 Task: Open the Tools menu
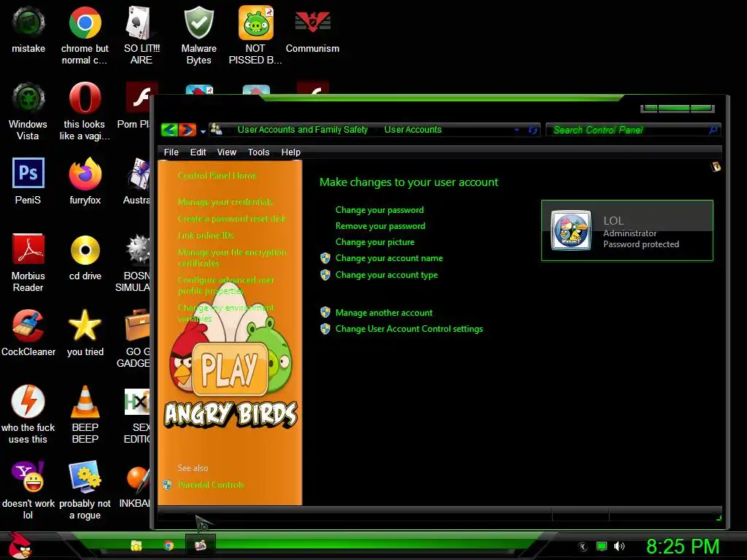pyautogui.click(x=258, y=152)
